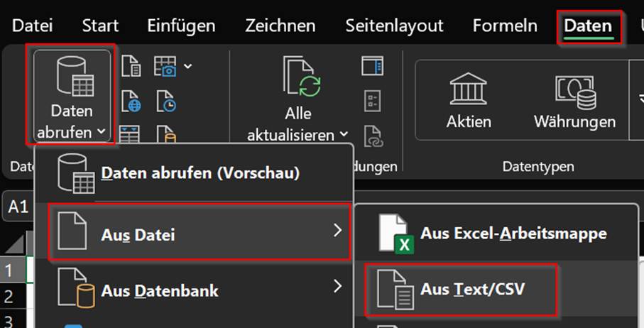Expand the From Picture dropdown chevron
644x328 pixels.
(x=187, y=67)
